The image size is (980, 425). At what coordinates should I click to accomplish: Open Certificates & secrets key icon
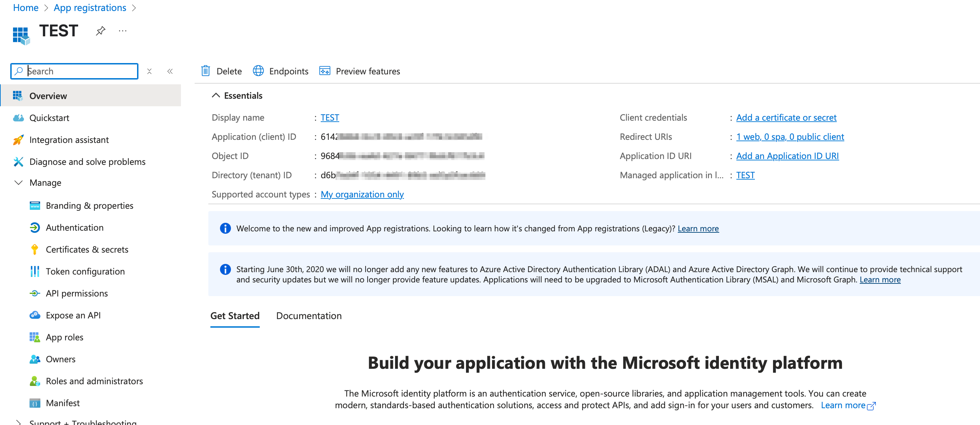tap(35, 249)
